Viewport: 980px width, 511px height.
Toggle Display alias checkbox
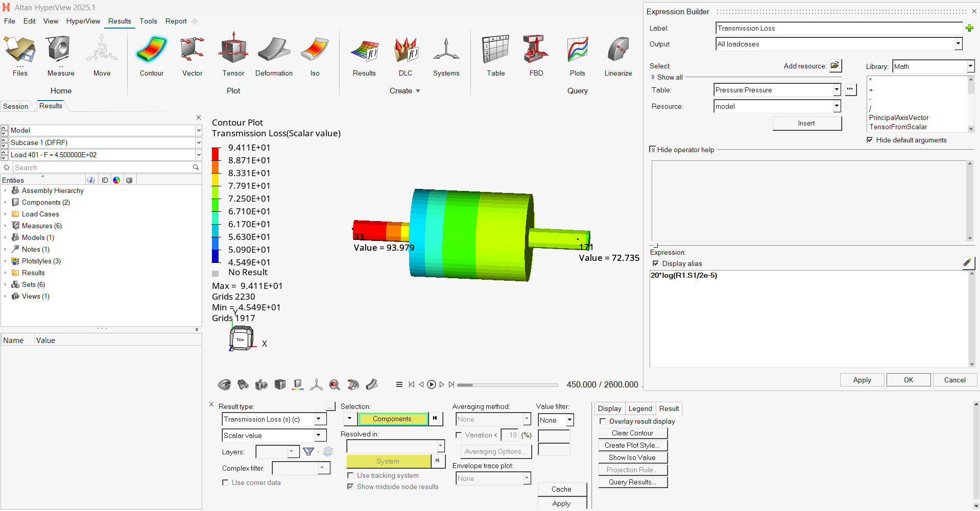tap(656, 263)
